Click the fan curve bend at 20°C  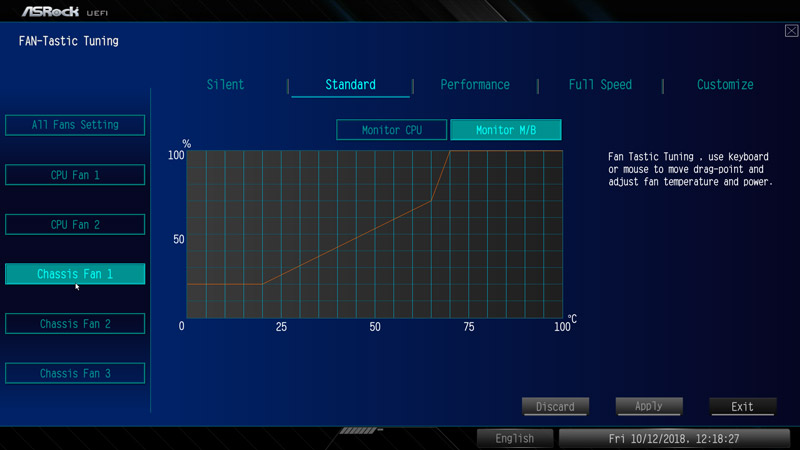point(262,284)
